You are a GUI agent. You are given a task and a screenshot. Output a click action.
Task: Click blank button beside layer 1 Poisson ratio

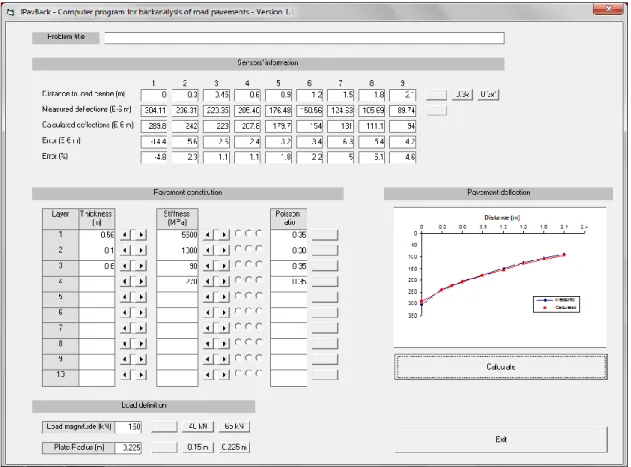coord(325,235)
